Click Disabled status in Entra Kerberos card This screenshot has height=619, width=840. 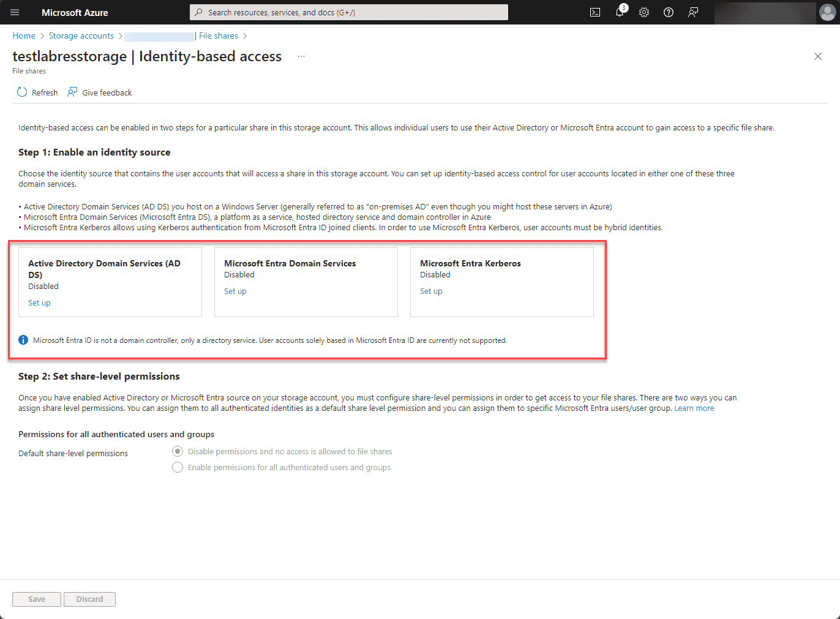pos(435,275)
